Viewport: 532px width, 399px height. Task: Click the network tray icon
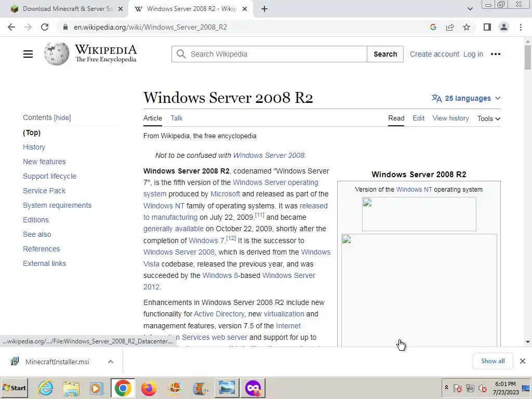pyautogui.click(x=470, y=388)
